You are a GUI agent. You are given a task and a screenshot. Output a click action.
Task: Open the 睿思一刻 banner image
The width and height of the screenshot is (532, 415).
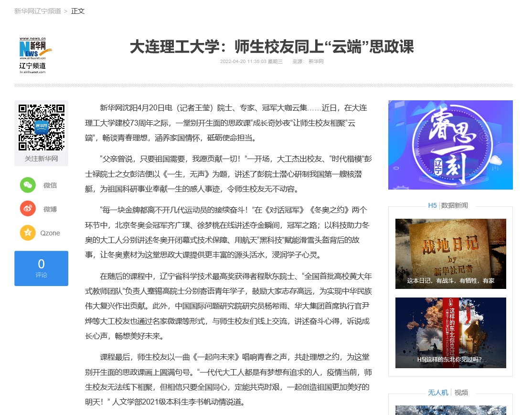coord(450,145)
